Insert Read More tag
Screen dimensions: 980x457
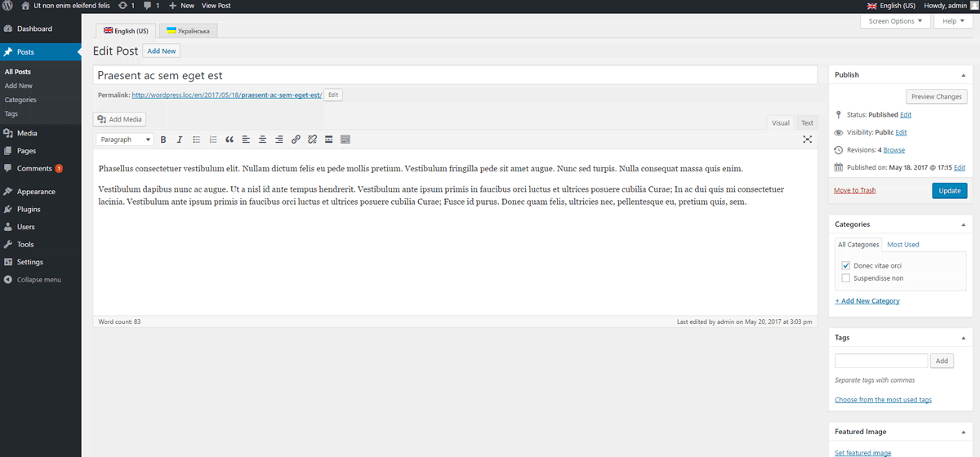(328, 140)
